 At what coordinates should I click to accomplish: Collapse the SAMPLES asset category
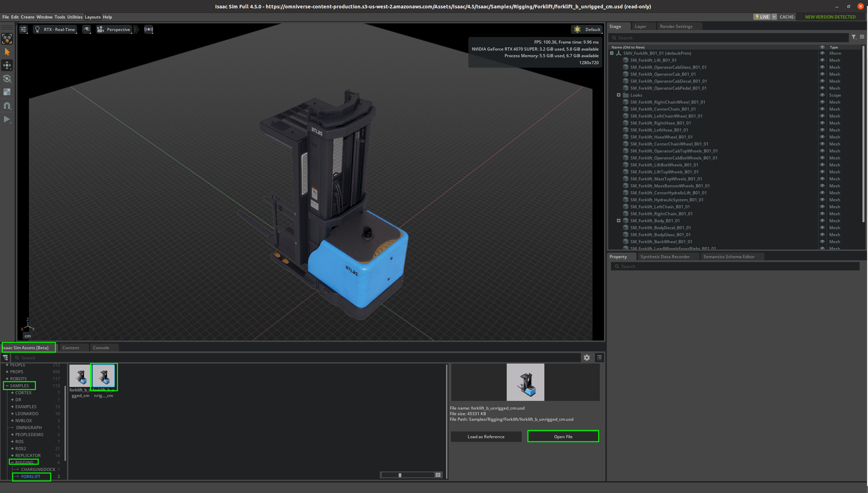[x=7, y=386]
